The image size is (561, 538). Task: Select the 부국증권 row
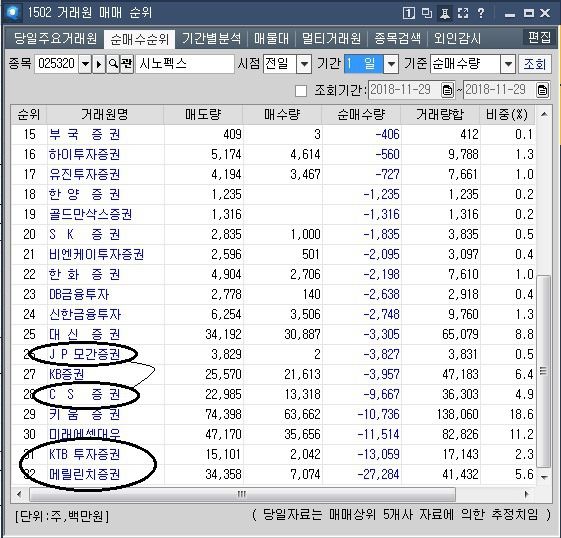coord(273,134)
